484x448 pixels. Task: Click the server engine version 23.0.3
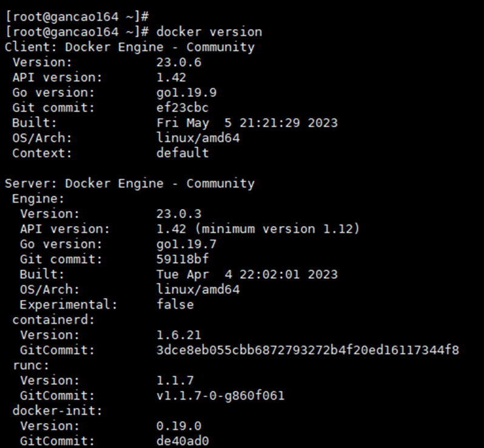pos(179,213)
